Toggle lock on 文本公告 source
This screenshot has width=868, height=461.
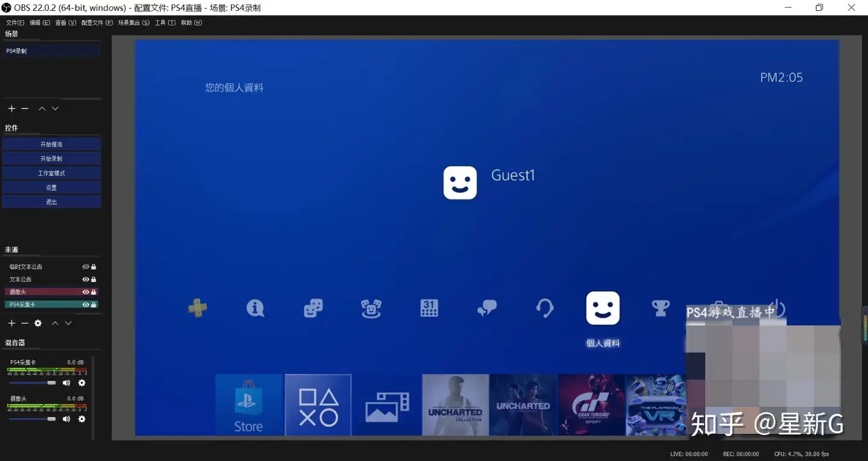(x=93, y=279)
